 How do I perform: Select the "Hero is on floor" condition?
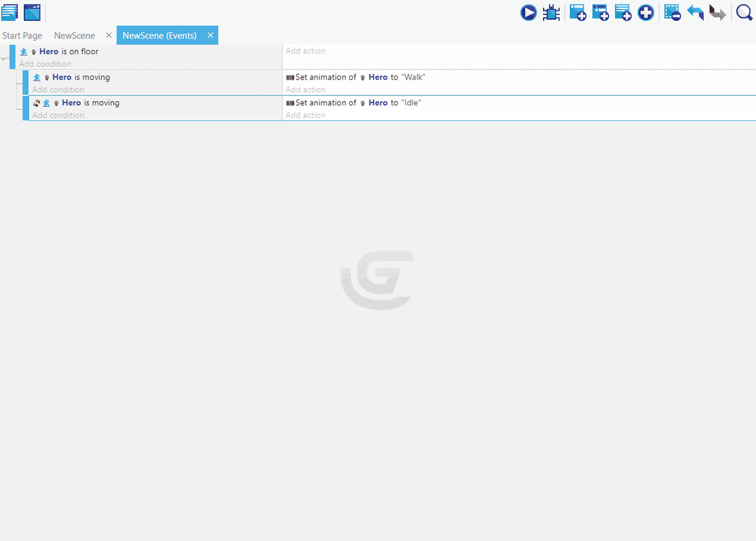[x=59, y=52]
